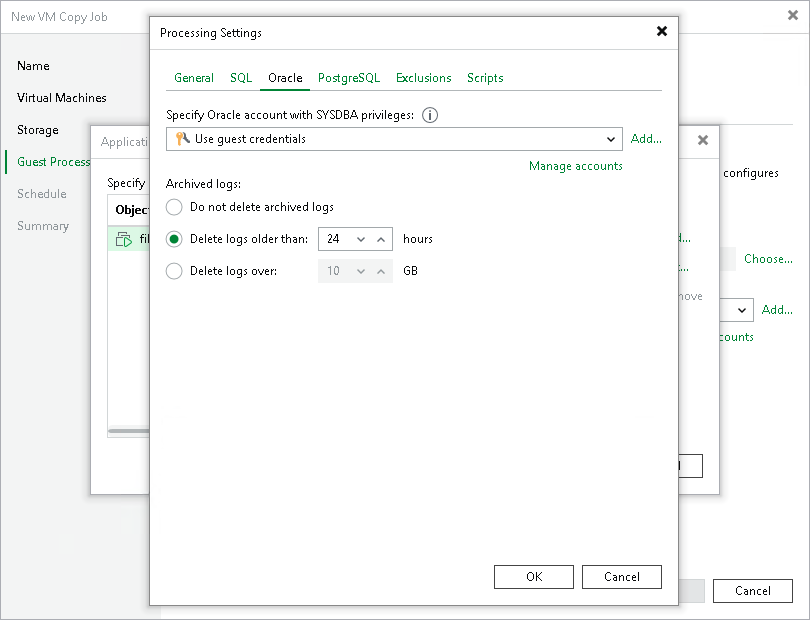Click Cancel in Processing Settings
Image resolution: width=810 pixels, height=620 pixels.
click(x=621, y=577)
